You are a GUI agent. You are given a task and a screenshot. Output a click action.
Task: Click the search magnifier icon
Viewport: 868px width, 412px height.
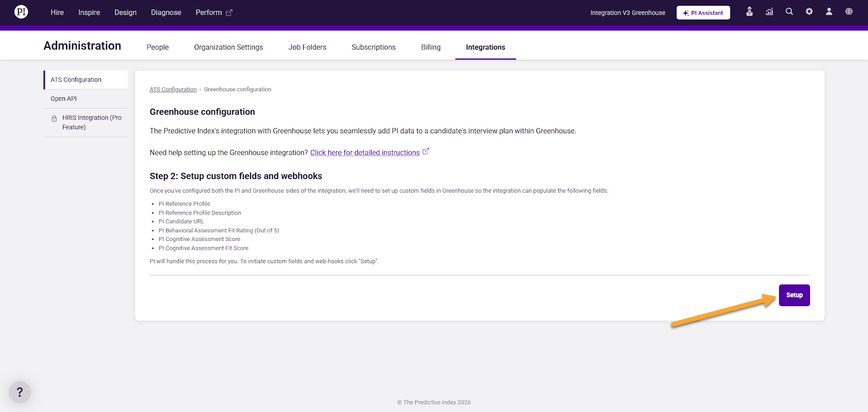click(789, 12)
